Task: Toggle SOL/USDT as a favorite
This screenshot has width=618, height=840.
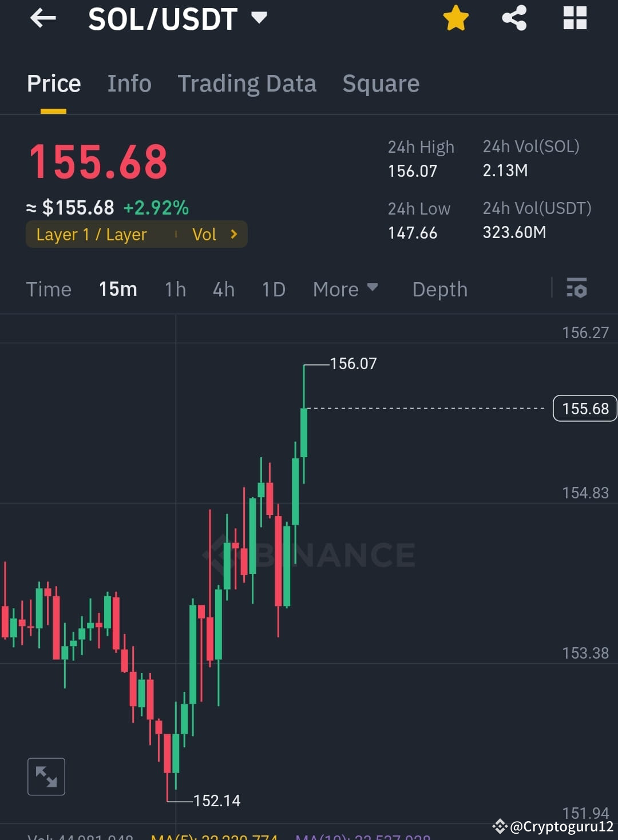Action: coord(455,18)
